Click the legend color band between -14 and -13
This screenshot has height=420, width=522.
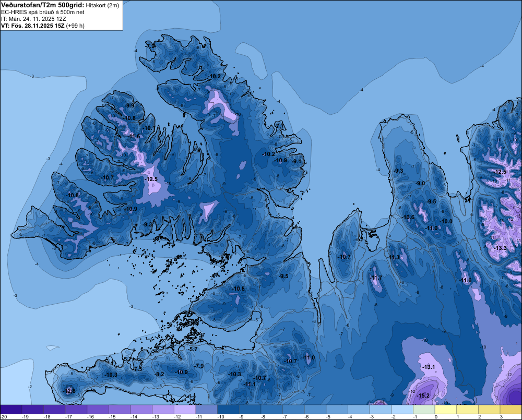[x=141, y=410]
